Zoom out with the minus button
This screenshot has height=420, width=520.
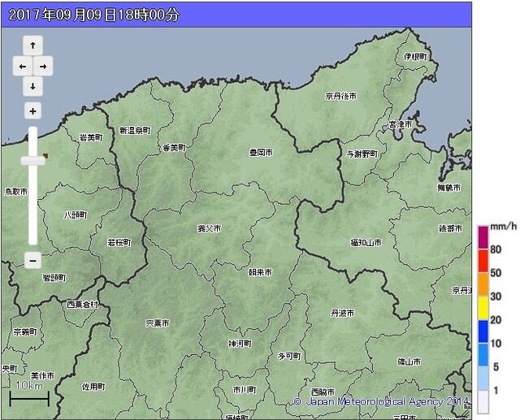click(x=32, y=260)
